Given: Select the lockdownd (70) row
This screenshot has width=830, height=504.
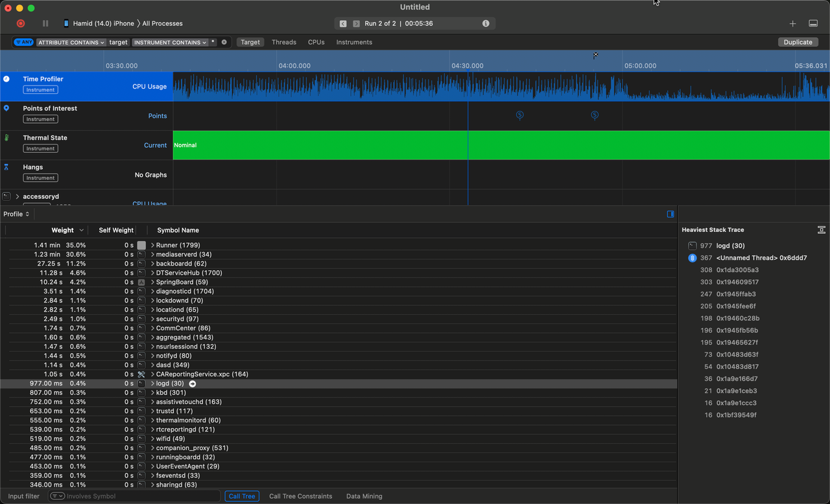Looking at the screenshot, I should point(338,301).
